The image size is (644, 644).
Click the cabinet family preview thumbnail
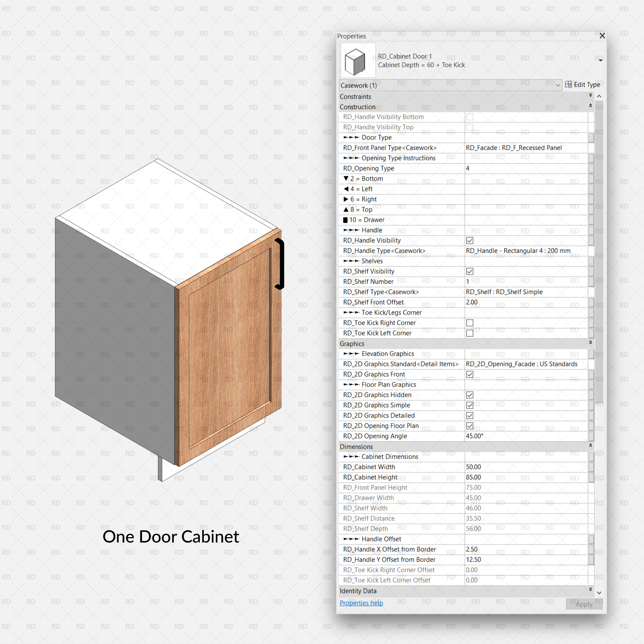pos(357,60)
